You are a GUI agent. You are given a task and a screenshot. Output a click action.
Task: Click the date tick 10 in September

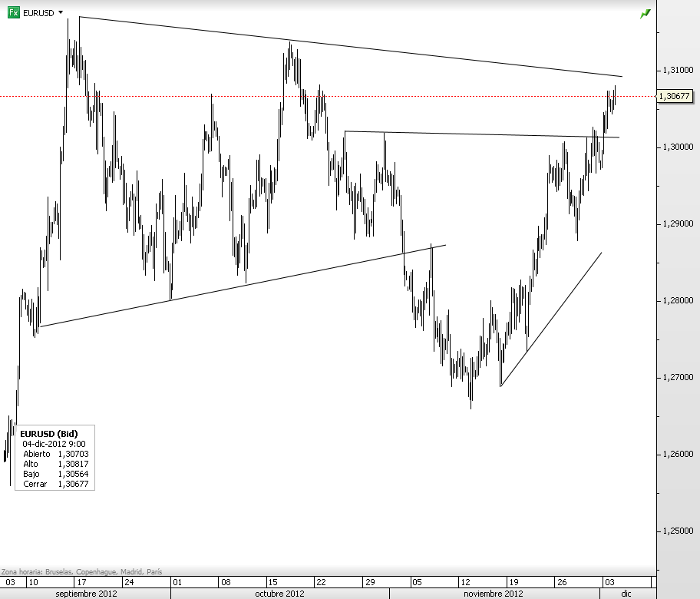(x=33, y=582)
